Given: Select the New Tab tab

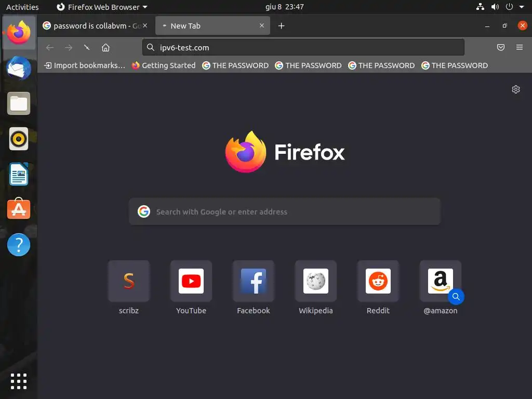Looking at the screenshot, I should pyautogui.click(x=212, y=26).
